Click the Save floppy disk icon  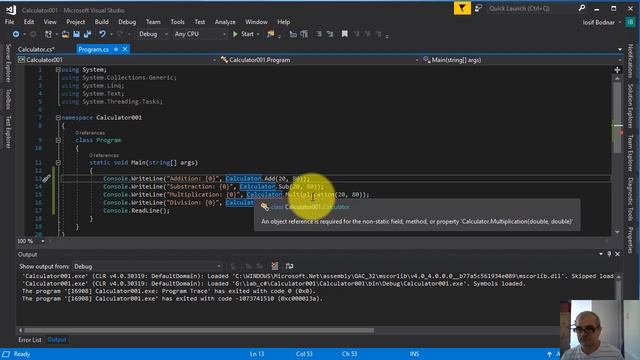pos(76,34)
